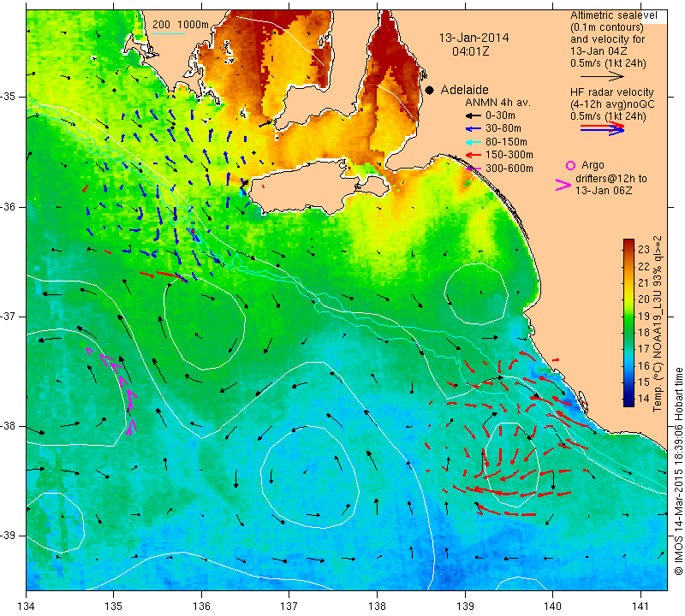Select the Adelaide label

click(x=464, y=90)
